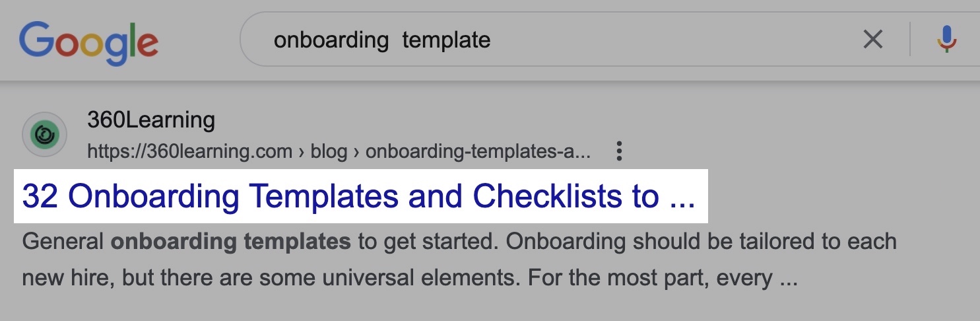Image resolution: width=980 pixels, height=321 pixels.
Task: Click bold onboarding templates text in snippet
Action: [230, 242]
